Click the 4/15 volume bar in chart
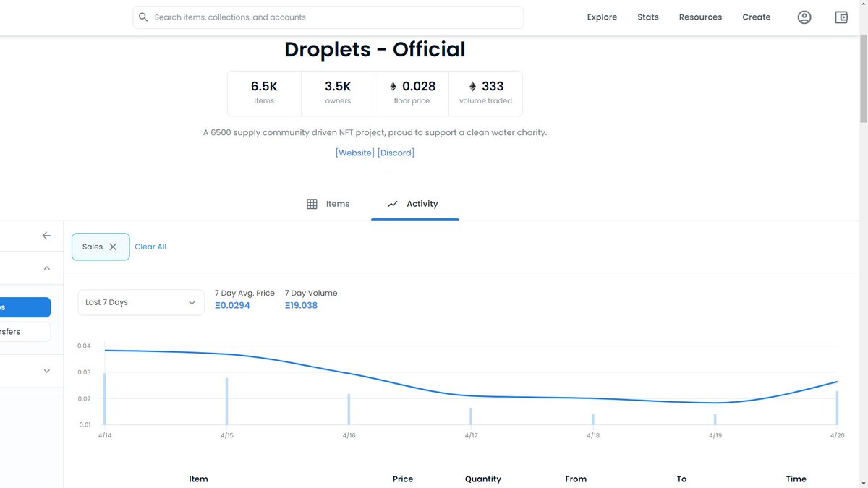The width and height of the screenshot is (868, 488). [x=226, y=401]
